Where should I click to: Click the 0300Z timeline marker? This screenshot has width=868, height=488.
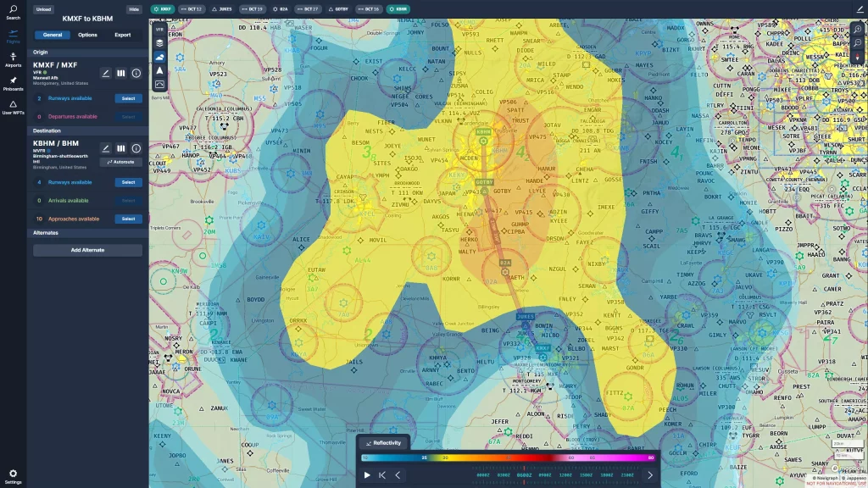504,474
